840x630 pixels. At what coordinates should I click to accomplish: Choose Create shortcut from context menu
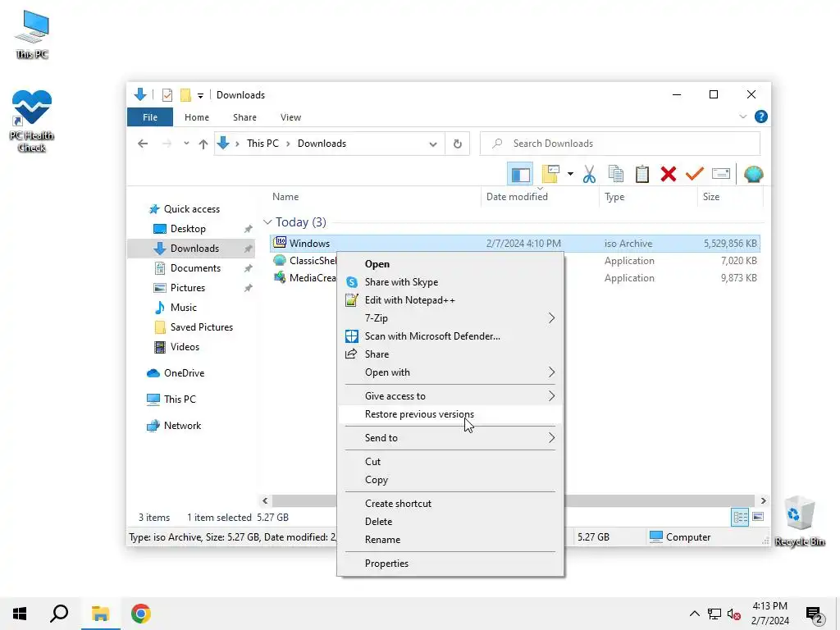coord(450,504)
